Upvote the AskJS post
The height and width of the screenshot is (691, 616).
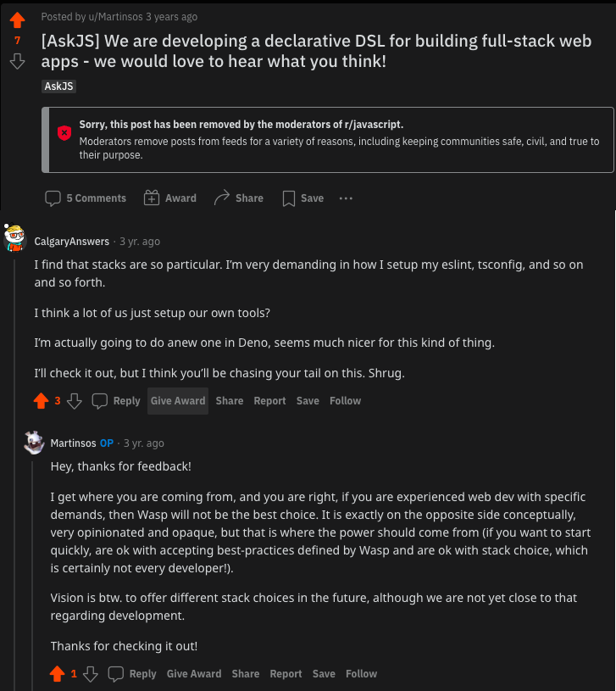coord(18,20)
